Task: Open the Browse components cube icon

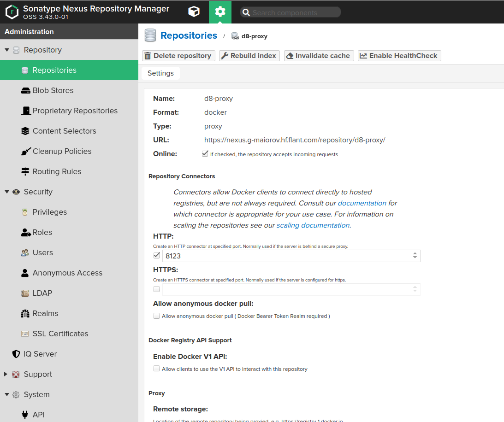Action: [194, 12]
